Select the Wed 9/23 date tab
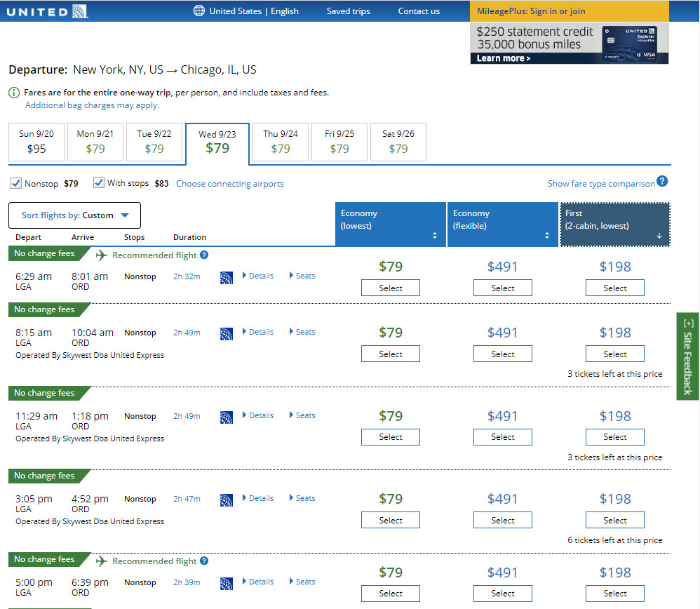This screenshot has width=700, height=609. pos(217,143)
